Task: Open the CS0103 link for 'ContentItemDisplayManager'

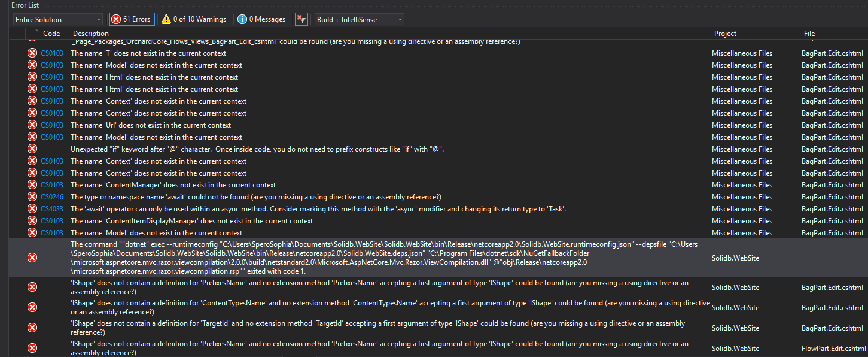Action: 52,221
